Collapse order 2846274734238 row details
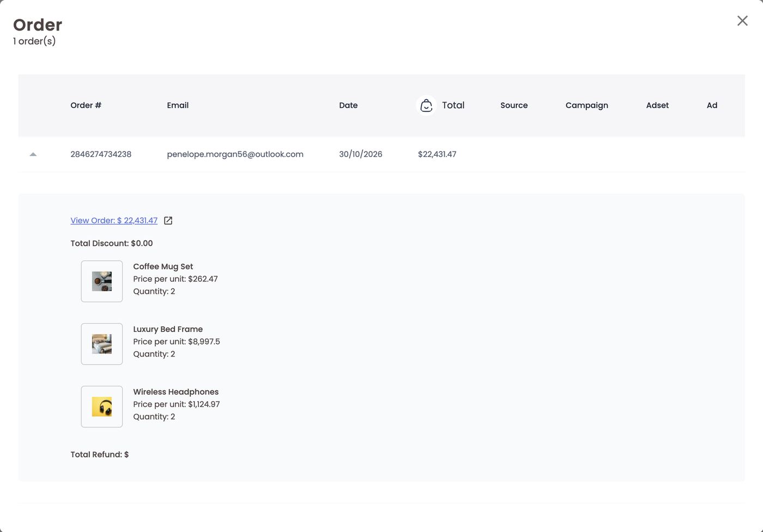763x532 pixels. point(33,154)
